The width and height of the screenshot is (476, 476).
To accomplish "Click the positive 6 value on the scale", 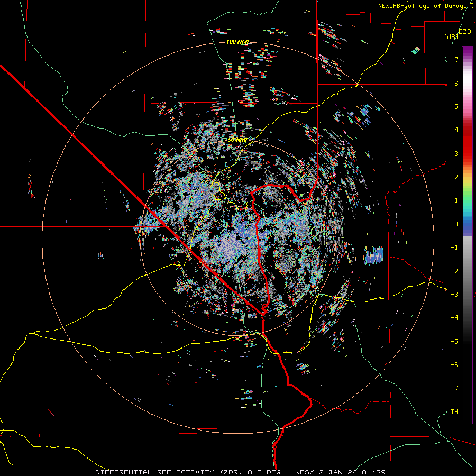I will point(456,83).
